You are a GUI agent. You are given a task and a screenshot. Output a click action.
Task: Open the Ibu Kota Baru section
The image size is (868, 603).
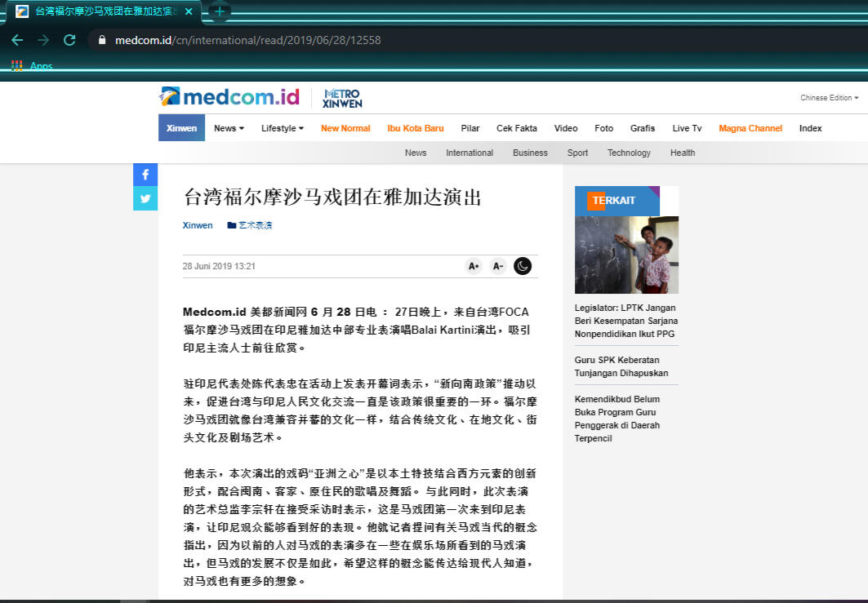(x=415, y=128)
